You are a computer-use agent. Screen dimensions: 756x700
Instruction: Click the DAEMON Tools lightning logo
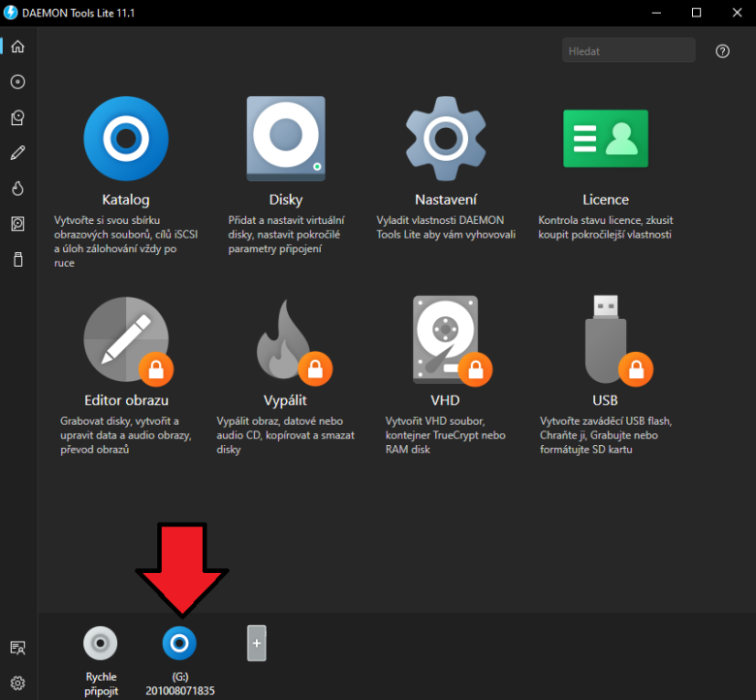11,13
